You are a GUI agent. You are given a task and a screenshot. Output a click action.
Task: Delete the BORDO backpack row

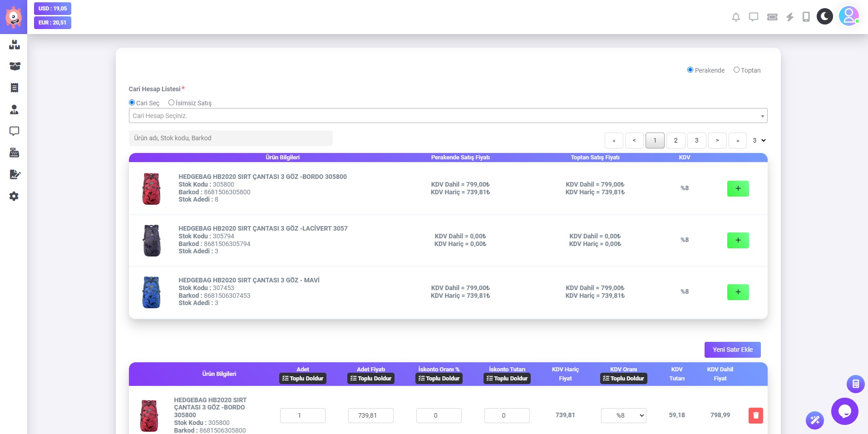pyautogui.click(x=755, y=415)
